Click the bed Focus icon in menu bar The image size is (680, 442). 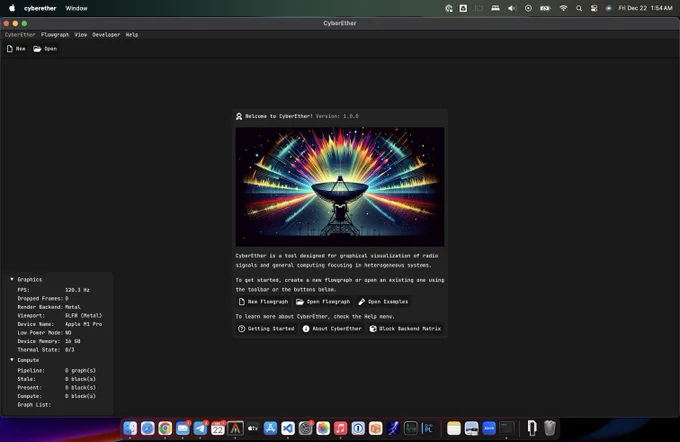[x=495, y=8]
